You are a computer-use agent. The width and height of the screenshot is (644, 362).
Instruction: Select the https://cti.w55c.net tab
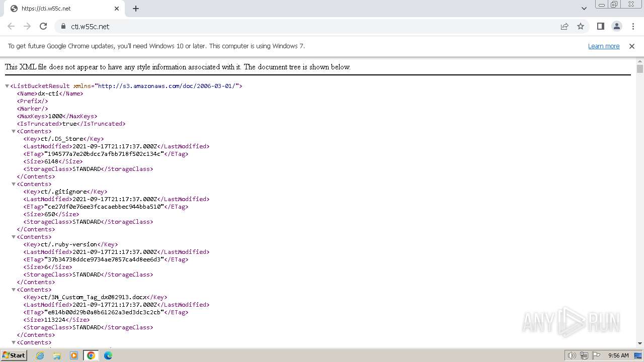[x=64, y=9]
